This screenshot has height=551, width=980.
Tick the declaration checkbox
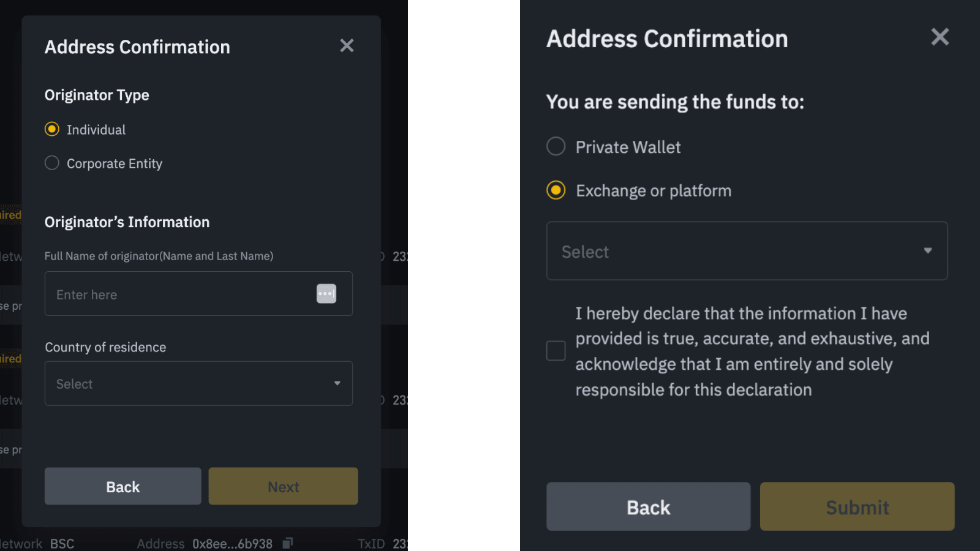click(x=556, y=351)
